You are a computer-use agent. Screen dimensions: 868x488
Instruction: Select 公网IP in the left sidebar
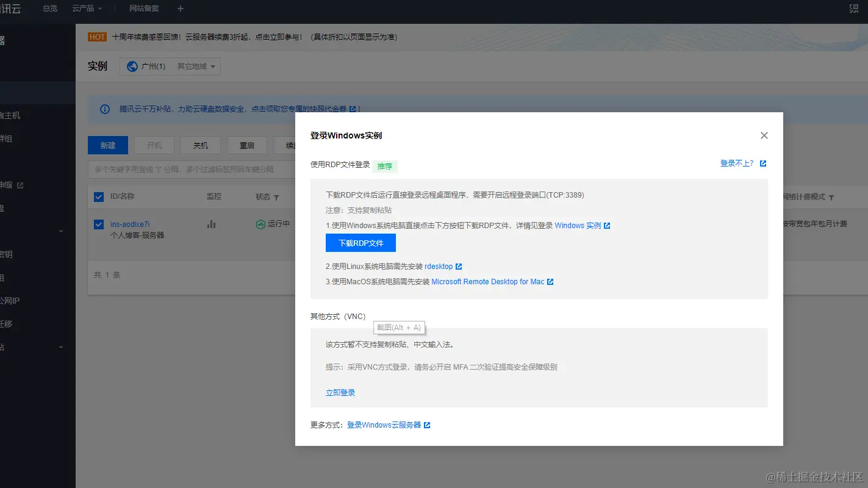tap(10, 301)
